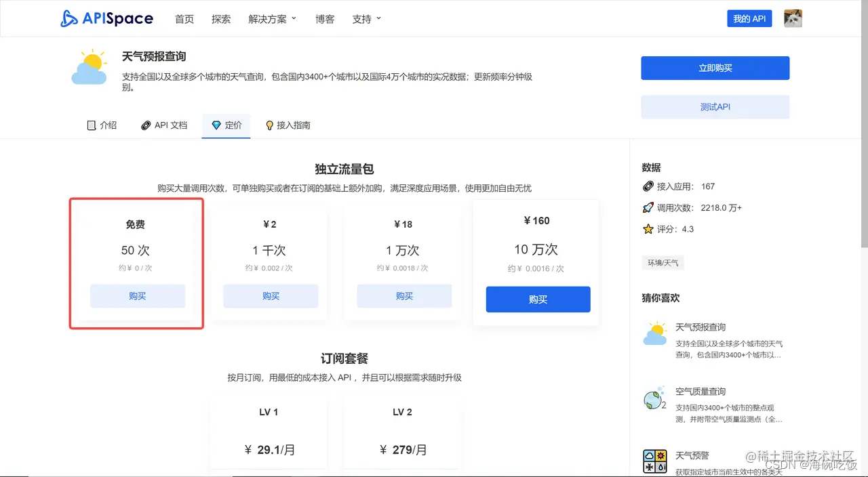Click the 立即购买 button
868x477 pixels.
point(715,68)
